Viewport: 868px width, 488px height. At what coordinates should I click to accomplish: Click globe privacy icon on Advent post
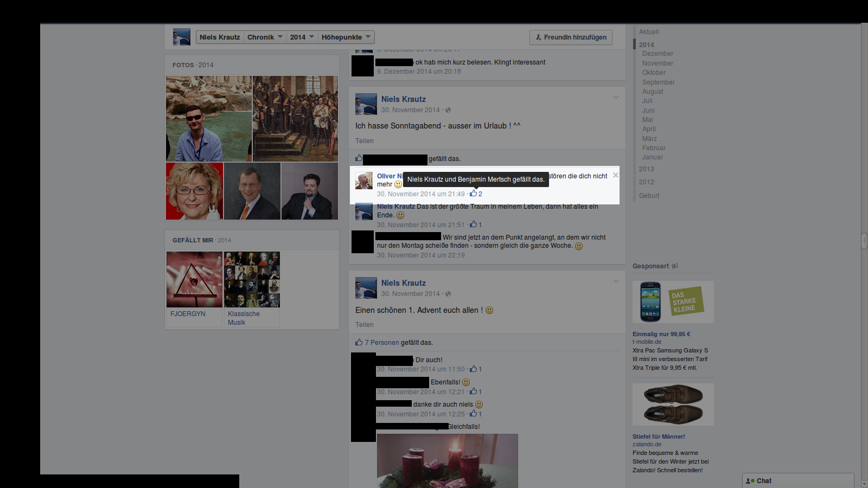(x=448, y=294)
